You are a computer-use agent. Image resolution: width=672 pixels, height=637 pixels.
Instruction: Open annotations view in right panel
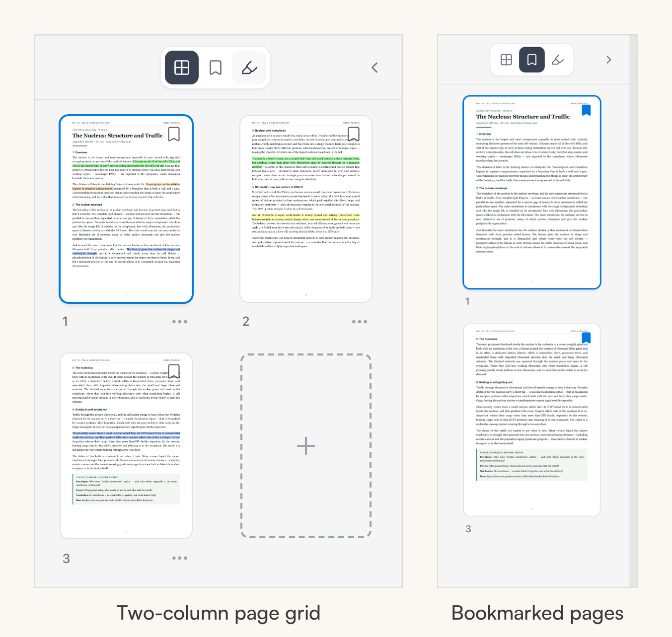pos(558,60)
